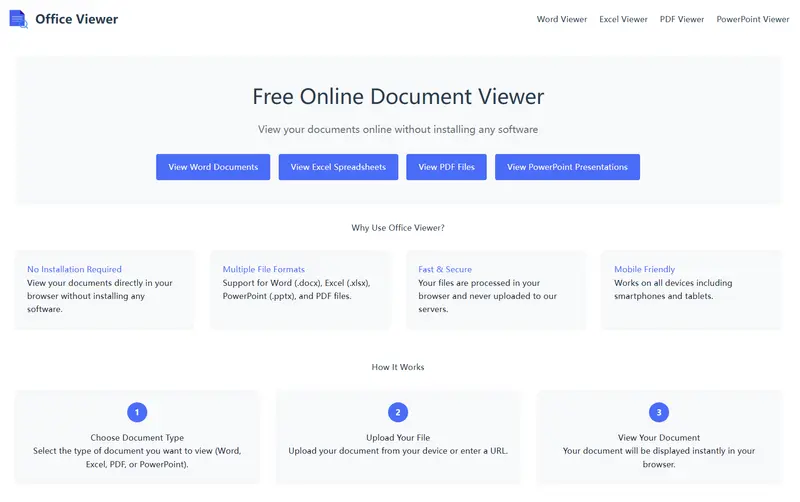The height and width of the screenshot is (502, 800).
Task: Click the View Excel Spreadsheets button
Action: tap(338, 167)
